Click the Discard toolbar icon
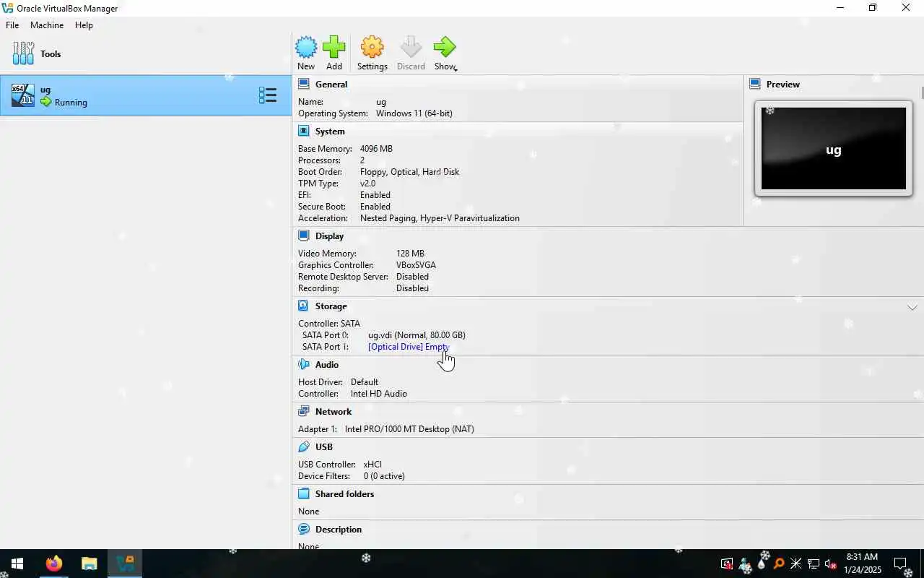This screenshot has height=578, width=924. 411,48
